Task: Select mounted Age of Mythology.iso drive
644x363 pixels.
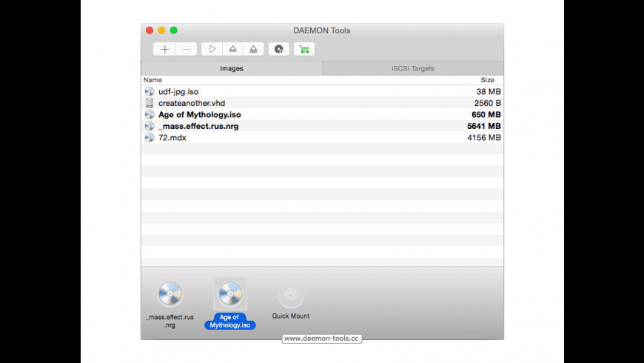Action: coord(230,304)
